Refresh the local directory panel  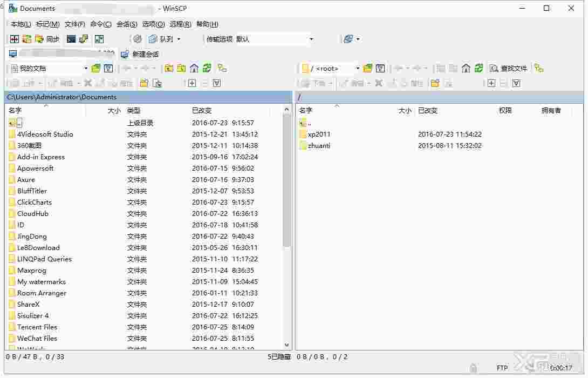point(207,69)
